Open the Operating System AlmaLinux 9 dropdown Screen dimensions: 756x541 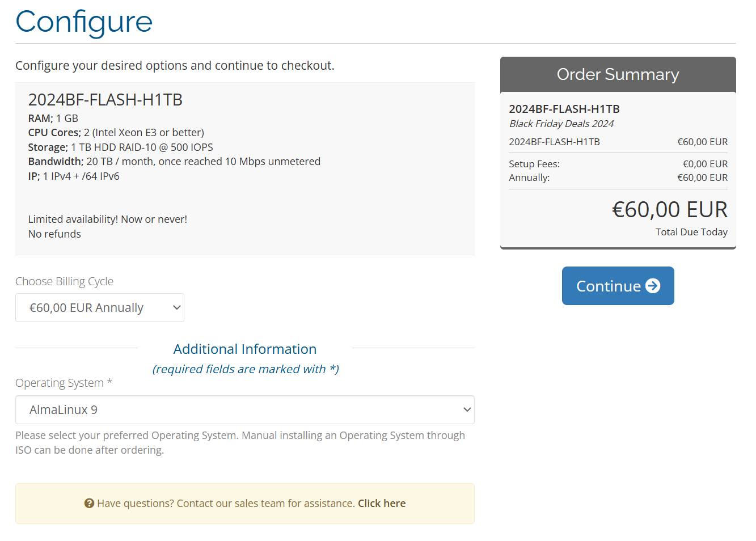(x=245, y=410)
